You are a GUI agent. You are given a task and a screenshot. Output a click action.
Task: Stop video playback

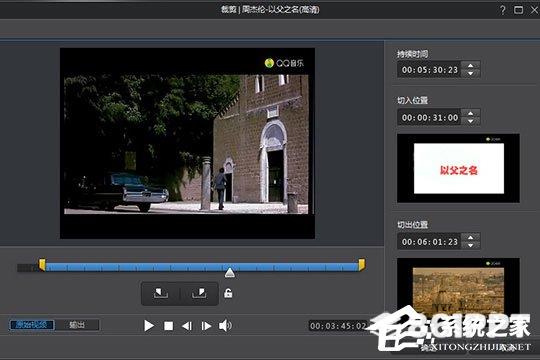168,326
